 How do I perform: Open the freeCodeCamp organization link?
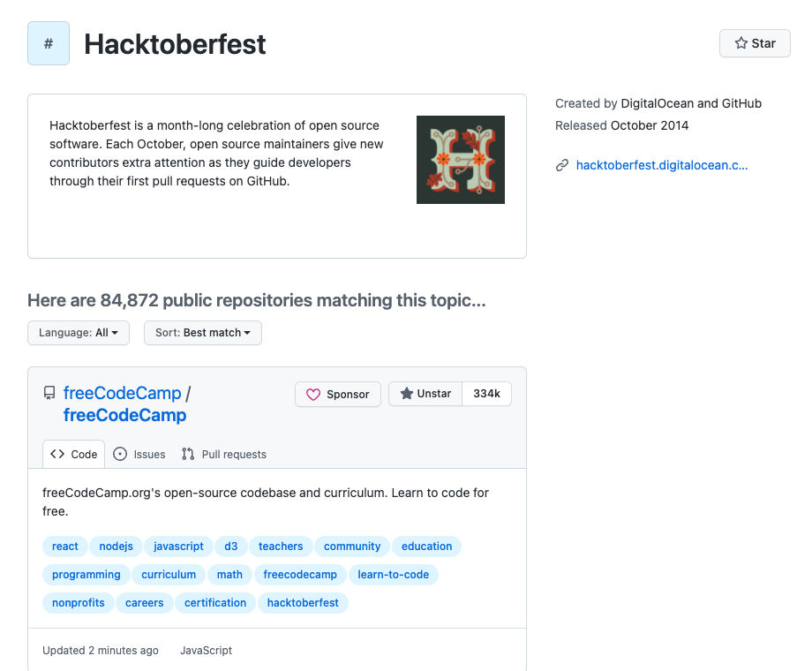[122, 393]
